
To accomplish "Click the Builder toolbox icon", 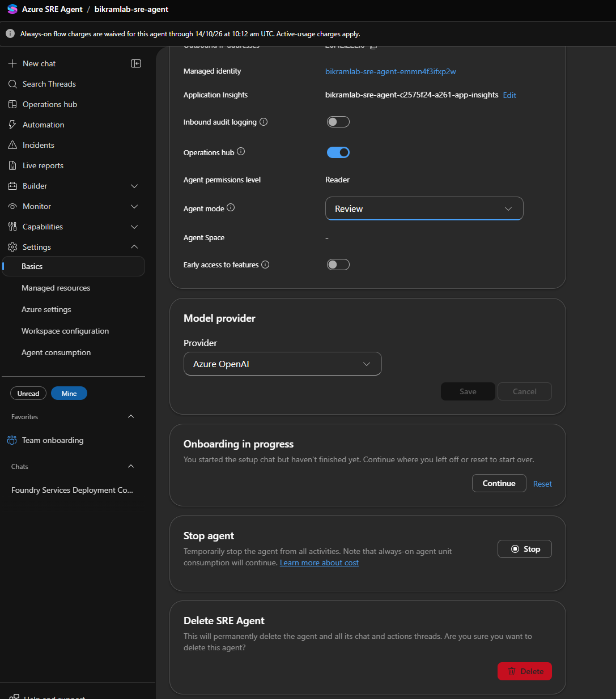I will 12,186.
